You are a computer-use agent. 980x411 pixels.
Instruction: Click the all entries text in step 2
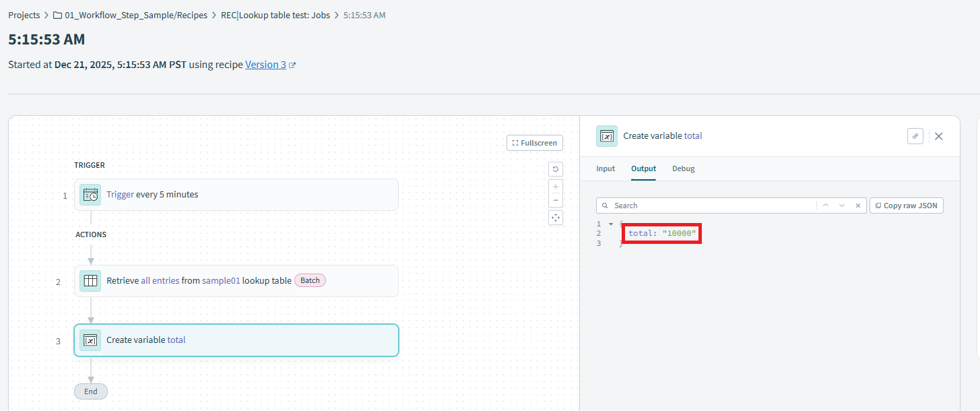(160, 281)
